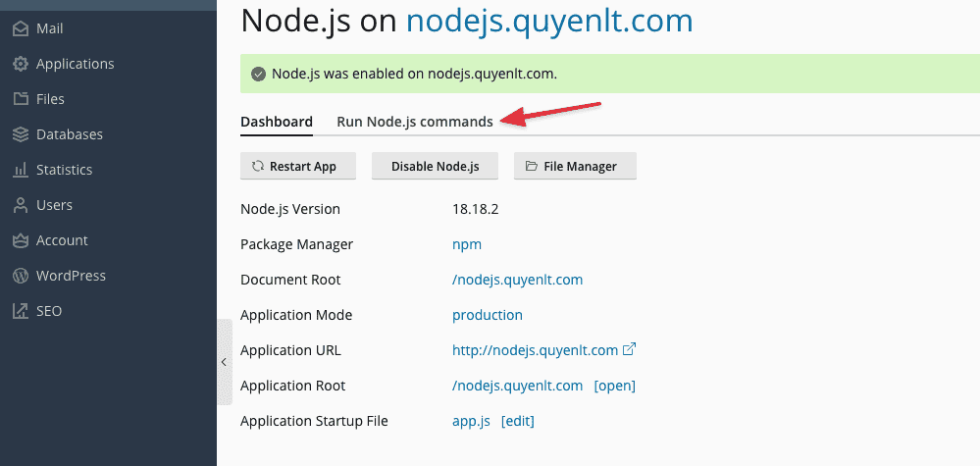Click the Applications gear icon
This screenshot has height=466, width=980.
pos(20,64)
